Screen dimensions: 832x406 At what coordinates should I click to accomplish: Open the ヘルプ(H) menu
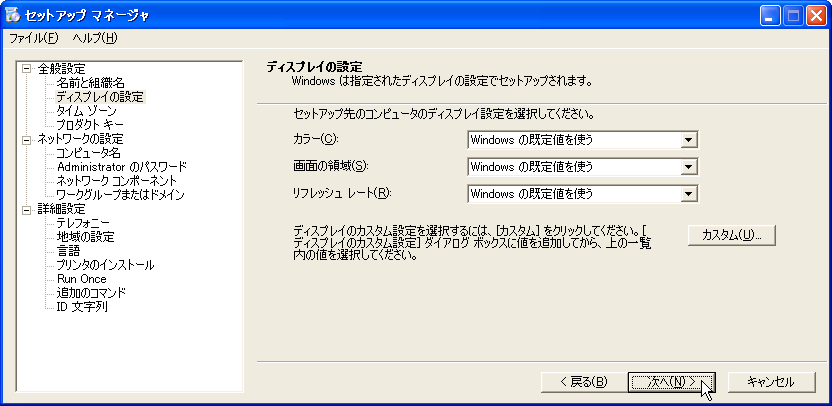pos(94,38)
